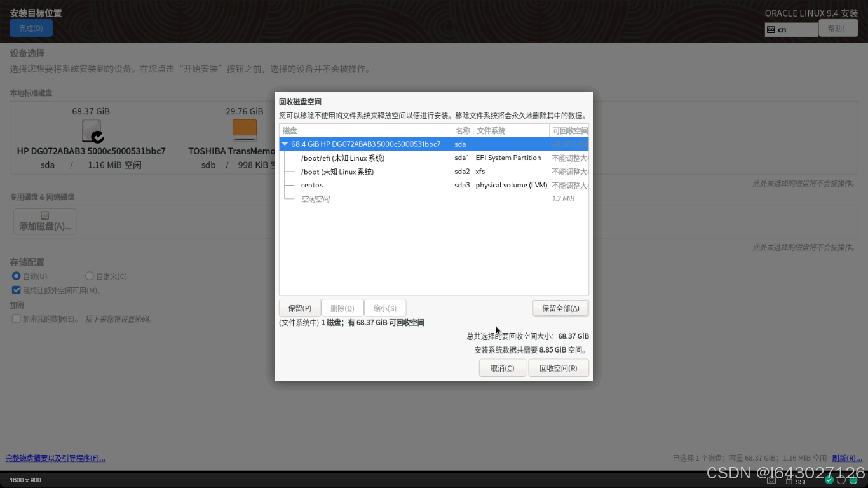Viewport: 868px width, 488px height.
Task: Click 添加磁盘(A)... button
Action: (45, 222)
